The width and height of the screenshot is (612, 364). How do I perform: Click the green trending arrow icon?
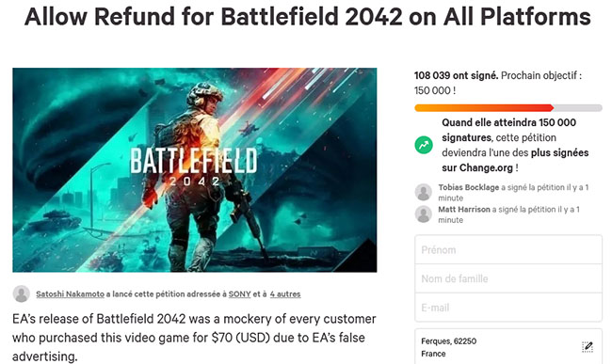424,145
